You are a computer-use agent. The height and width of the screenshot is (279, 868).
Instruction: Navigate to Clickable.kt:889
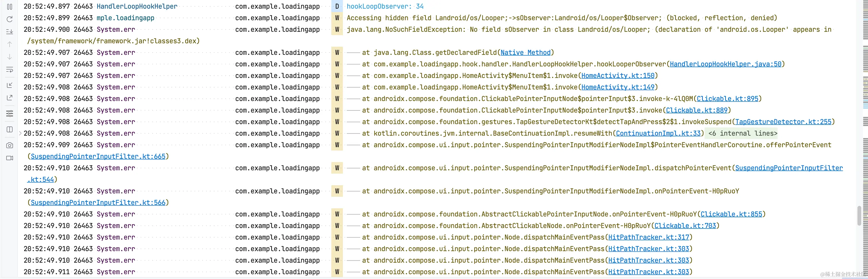point(697,110)
